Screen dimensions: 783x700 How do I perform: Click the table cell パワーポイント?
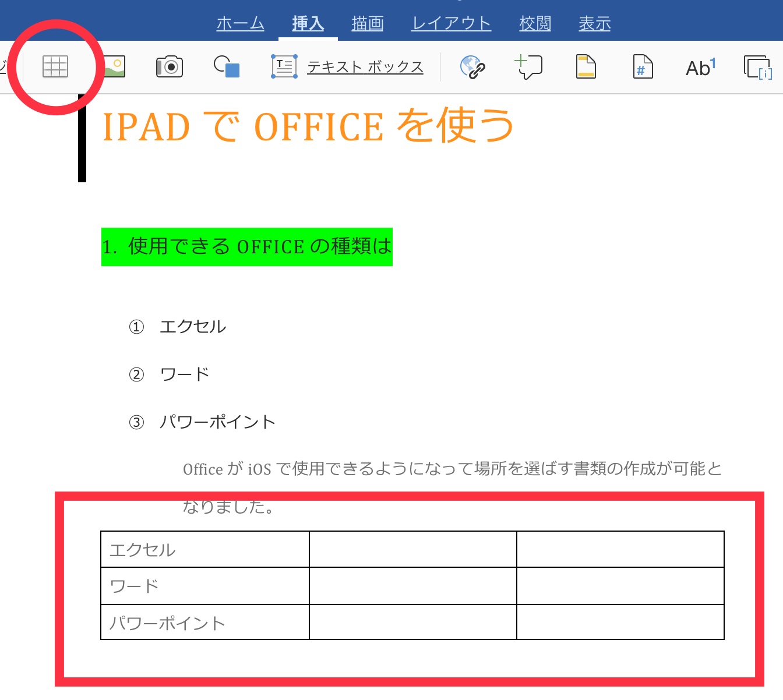205,623
